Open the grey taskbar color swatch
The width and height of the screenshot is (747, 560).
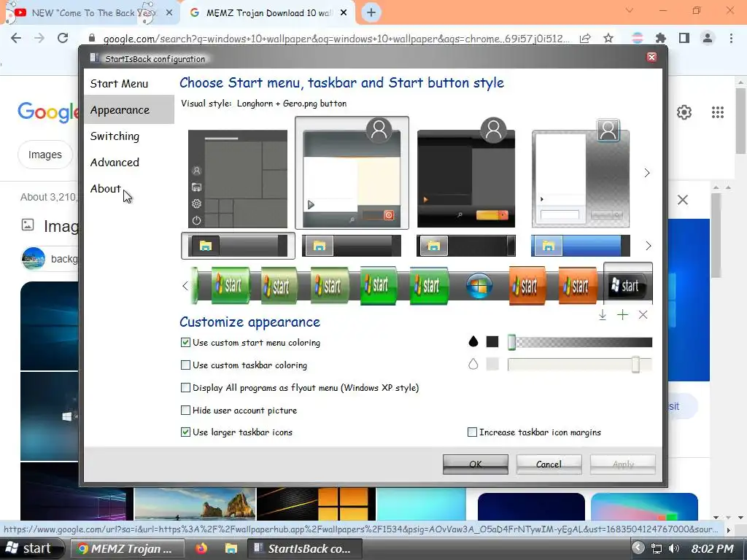pos(492,365)
